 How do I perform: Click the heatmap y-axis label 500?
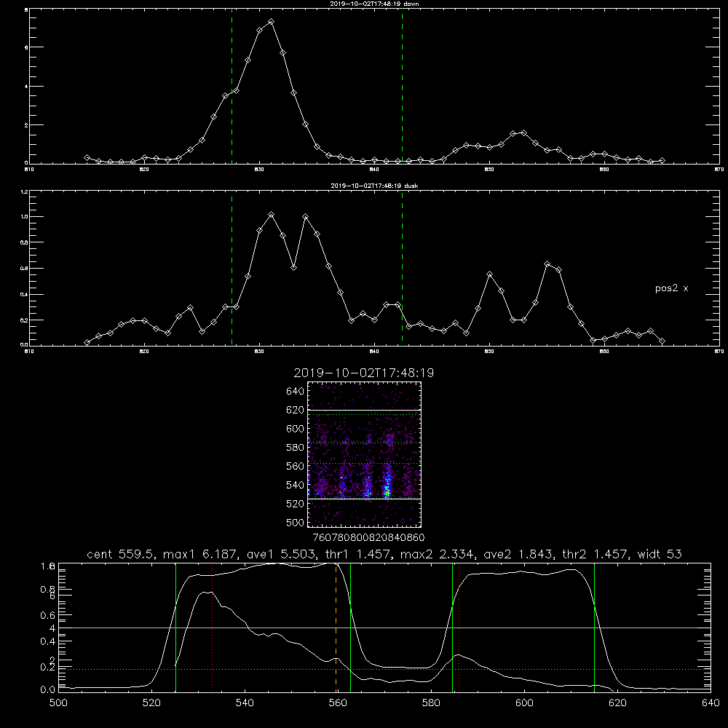tap(296, 522)
